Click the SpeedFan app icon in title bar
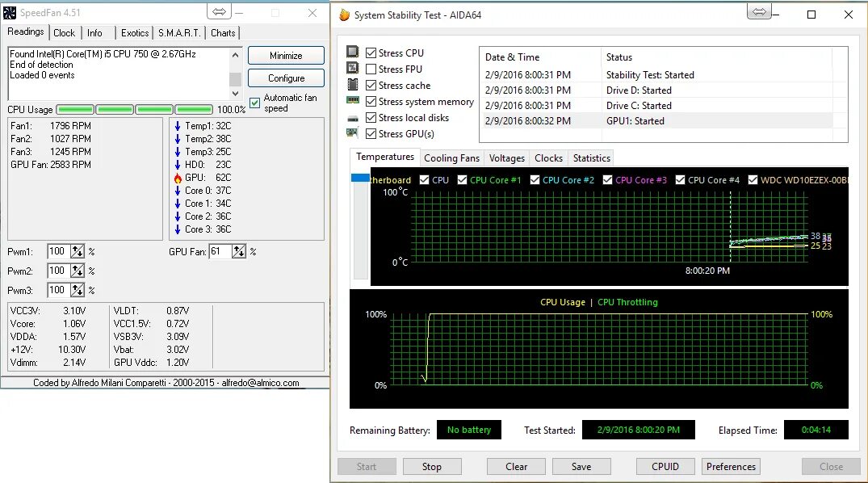The image size is (868, 483). (10, 12)
